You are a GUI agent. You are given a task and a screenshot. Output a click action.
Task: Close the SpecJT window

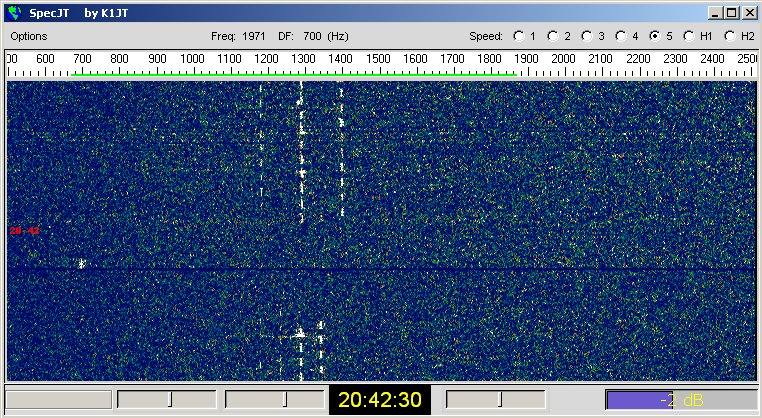click(x=749, y=13)
